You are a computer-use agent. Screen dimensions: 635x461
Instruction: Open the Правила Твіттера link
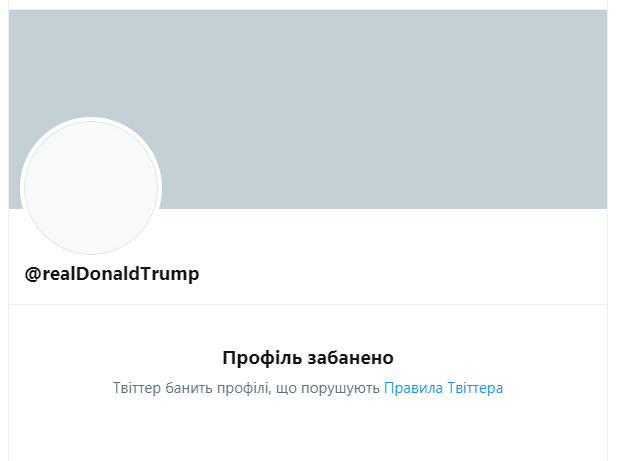pyautogui.click(x=443, y=388)
